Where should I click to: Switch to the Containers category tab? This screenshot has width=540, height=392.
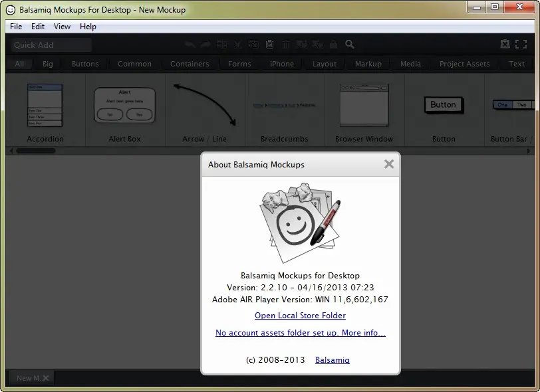click(x=190, y=64)
